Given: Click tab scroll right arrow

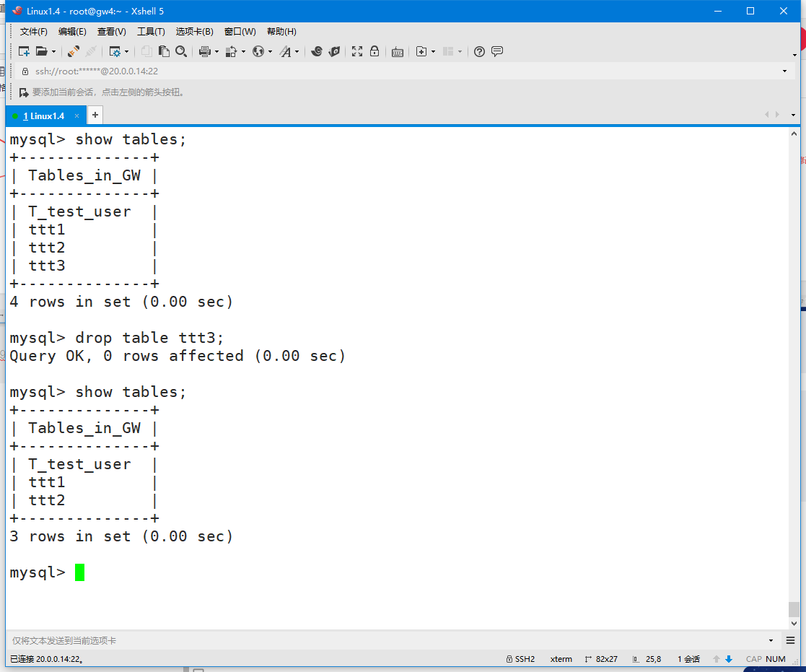Looking at the screenshot, I should point(777,115).
